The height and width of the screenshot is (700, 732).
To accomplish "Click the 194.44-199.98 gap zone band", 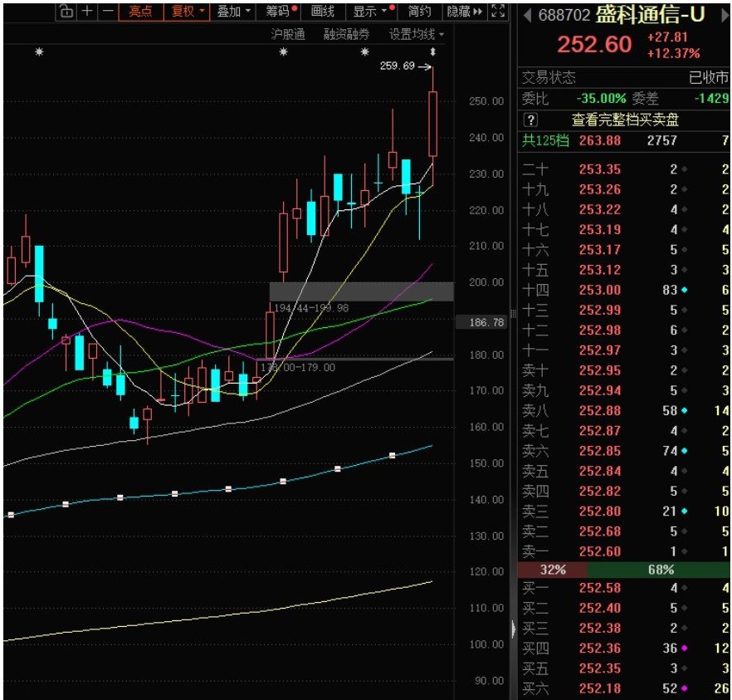I will pyautogui.click(x=362, y=291).
